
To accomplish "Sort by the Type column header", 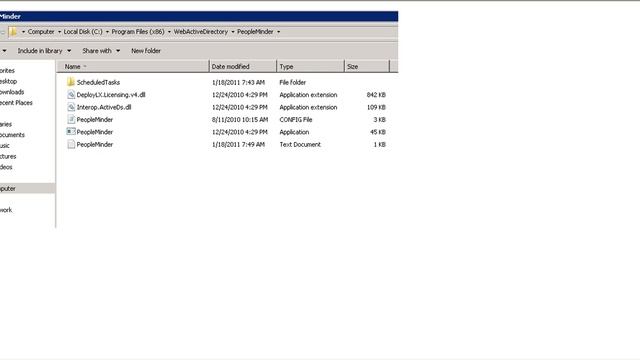I will coord(311,66).
